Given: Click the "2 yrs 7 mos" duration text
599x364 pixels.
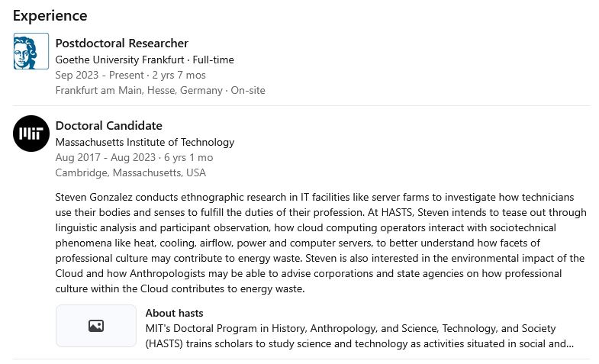Looking at the screenshot, I should [x=179, y=75].
